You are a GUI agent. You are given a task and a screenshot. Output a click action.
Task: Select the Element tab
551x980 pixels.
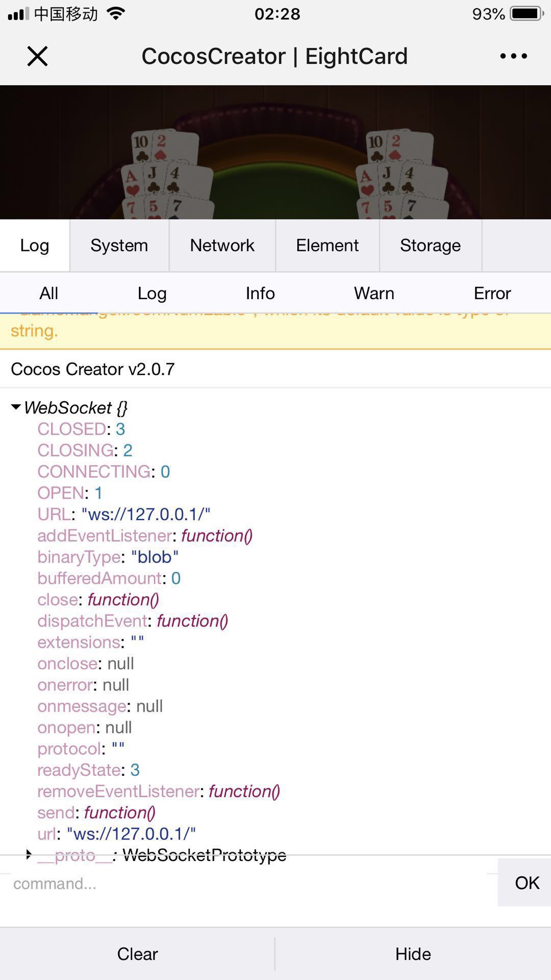(327, 246)
